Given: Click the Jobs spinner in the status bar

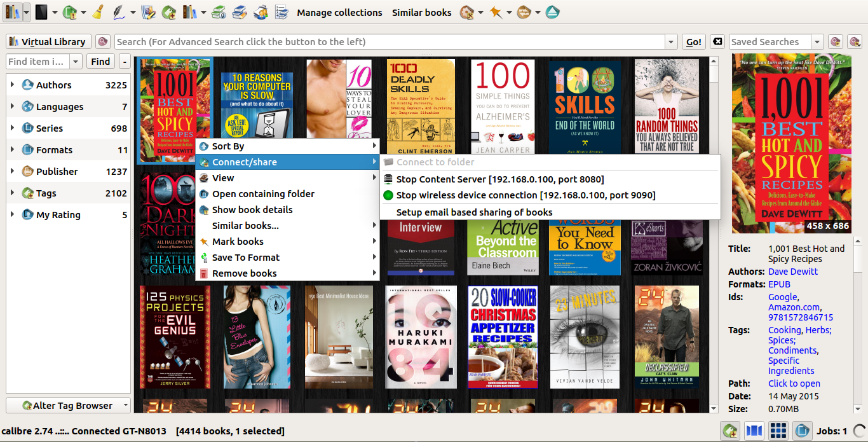Looking at the screenshot, I should (x=859, y=431).
